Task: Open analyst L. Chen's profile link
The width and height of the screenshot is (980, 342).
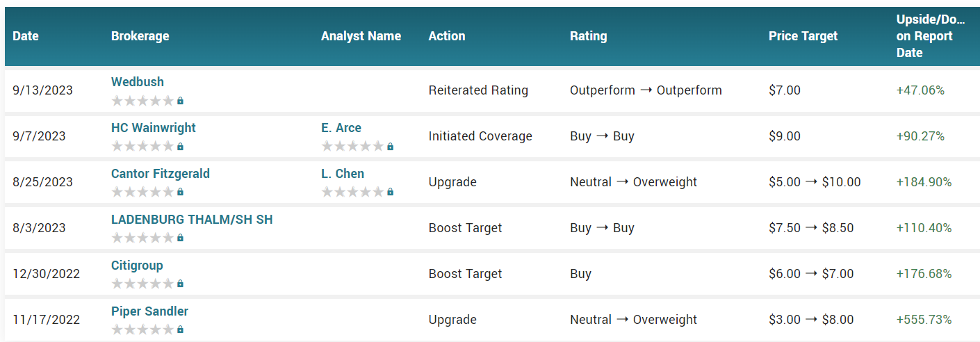Action: click(343, 174)
